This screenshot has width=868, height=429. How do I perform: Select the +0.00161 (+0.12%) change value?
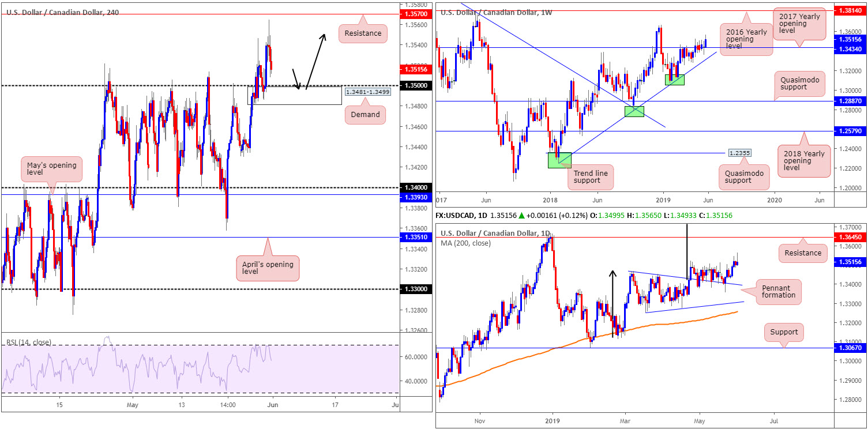point(558,215)
